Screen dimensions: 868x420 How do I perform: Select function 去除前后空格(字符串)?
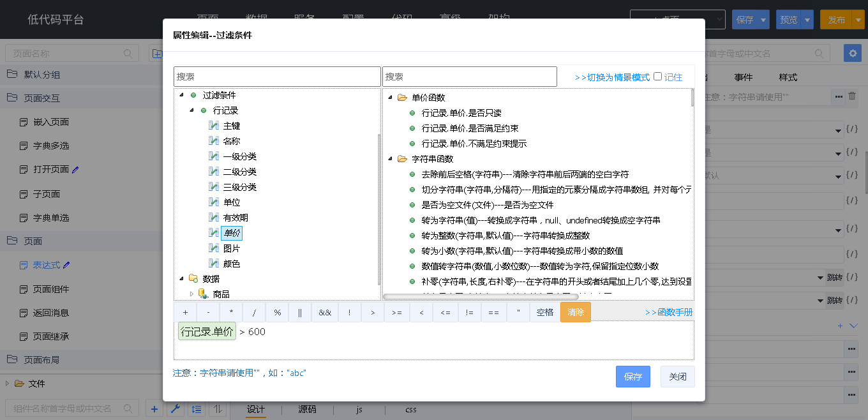point(525,174)
